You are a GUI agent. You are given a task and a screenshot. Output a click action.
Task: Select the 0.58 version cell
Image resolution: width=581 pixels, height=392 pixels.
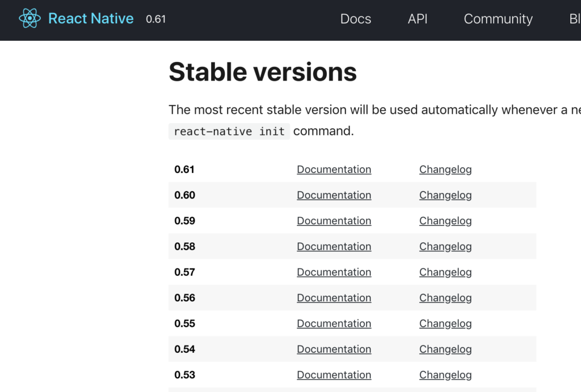click(184, 246)
